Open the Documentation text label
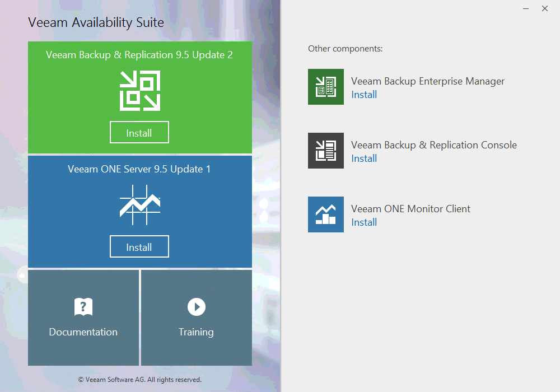 click(83, 332)
